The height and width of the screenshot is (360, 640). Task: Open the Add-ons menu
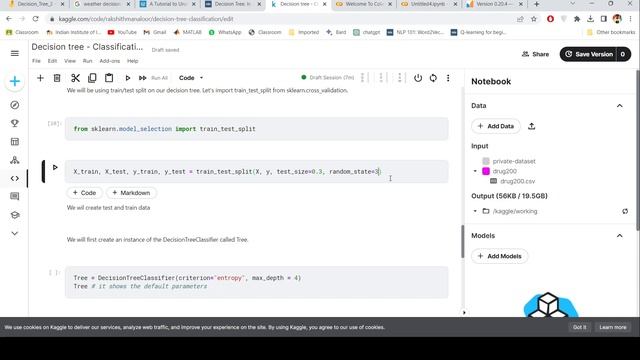tap(110, 61)
